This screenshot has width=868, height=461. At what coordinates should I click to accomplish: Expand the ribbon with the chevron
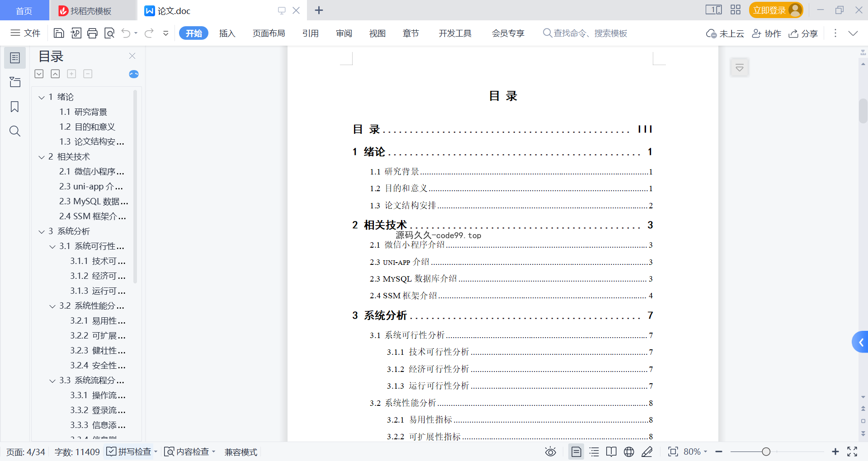click(853, 33)
